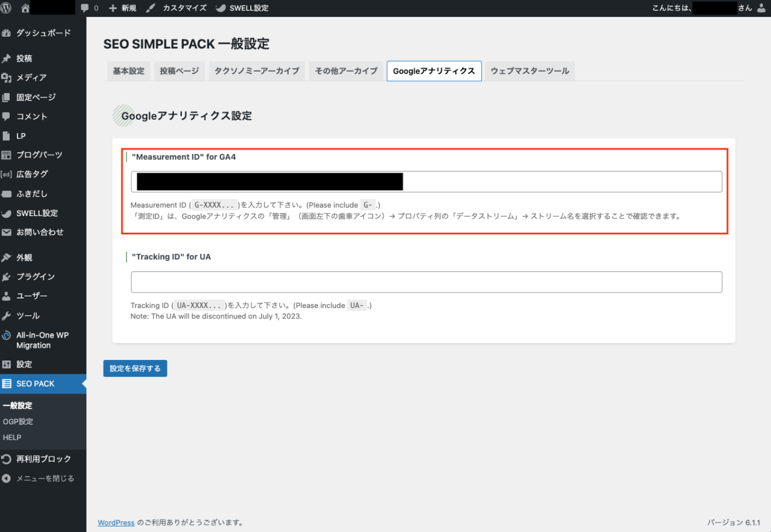Viewport: 771px width, 532px height.
Task: Click the All-in-One WP Migration icon
Action: point(7,336)
